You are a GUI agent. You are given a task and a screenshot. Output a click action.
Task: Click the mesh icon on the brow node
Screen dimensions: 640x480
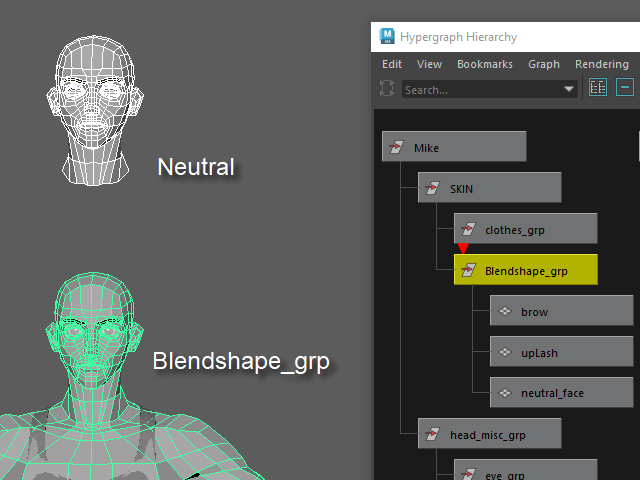click(x=506, y=312)
